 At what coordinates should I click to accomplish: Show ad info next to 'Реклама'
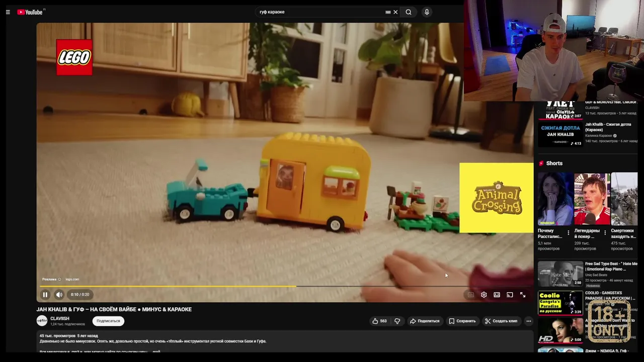[x=59, y=279]
